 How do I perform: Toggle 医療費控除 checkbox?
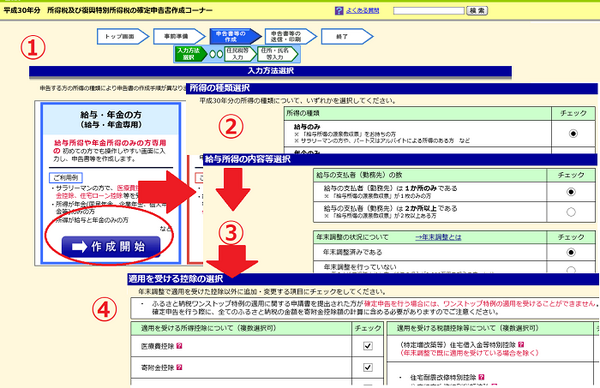tap(368, 346)
